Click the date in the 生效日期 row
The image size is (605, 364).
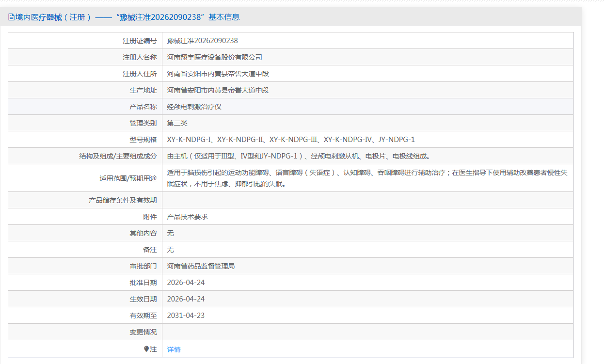coord(186,299)
